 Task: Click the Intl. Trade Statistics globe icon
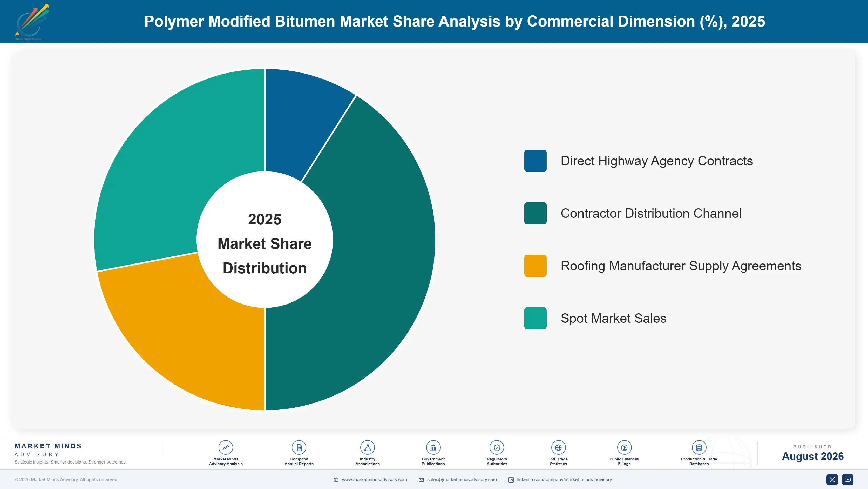pos(558,447)
